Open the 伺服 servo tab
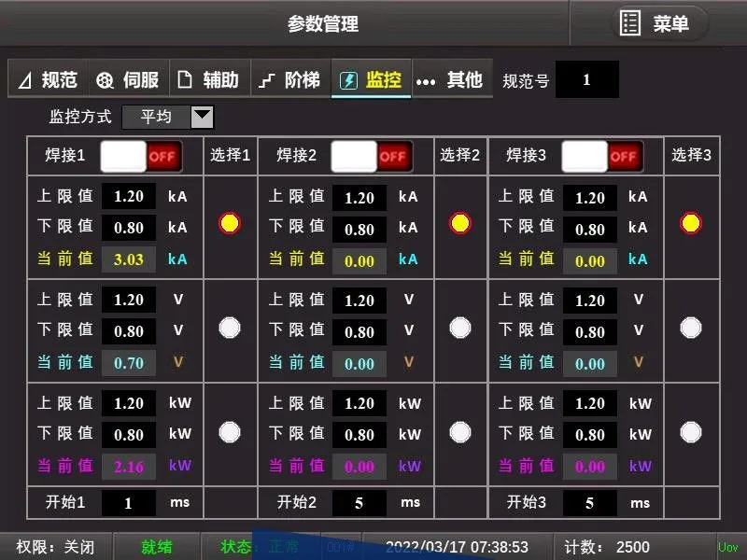 (129, 80)
